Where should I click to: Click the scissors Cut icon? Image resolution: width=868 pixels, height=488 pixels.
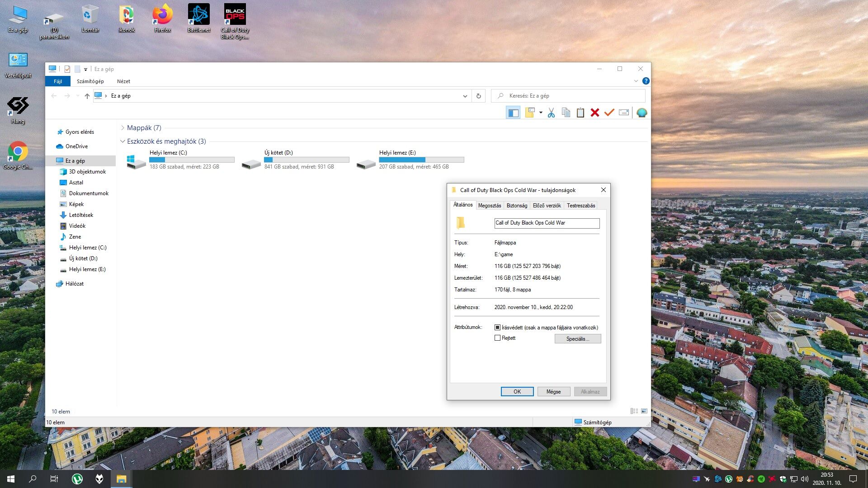coord(551,113)
